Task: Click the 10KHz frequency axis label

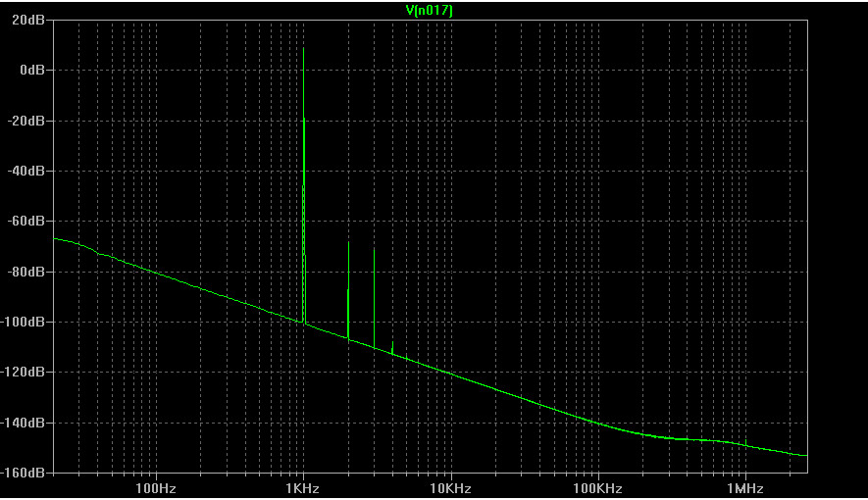Action: click(450, 488)
